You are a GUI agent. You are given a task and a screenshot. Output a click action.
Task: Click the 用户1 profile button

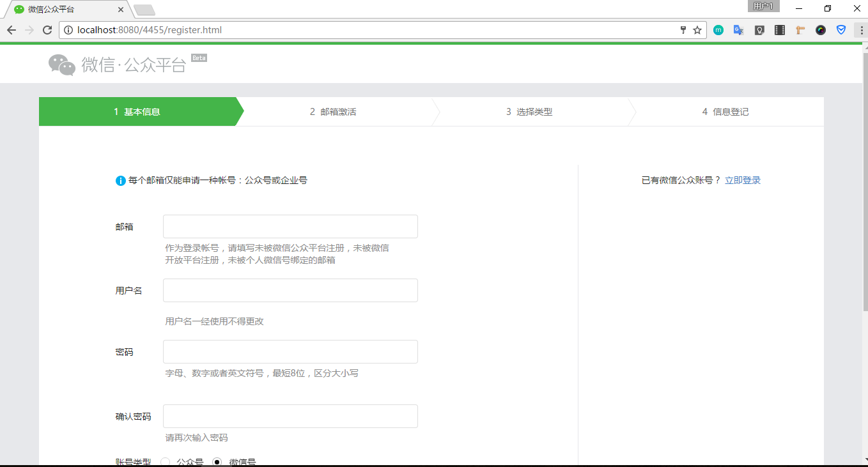click(763, 6)
